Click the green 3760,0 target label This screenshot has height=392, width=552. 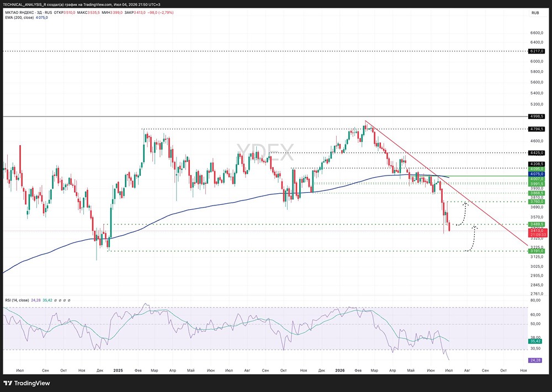pyautogui.click(x=537, y=202)
